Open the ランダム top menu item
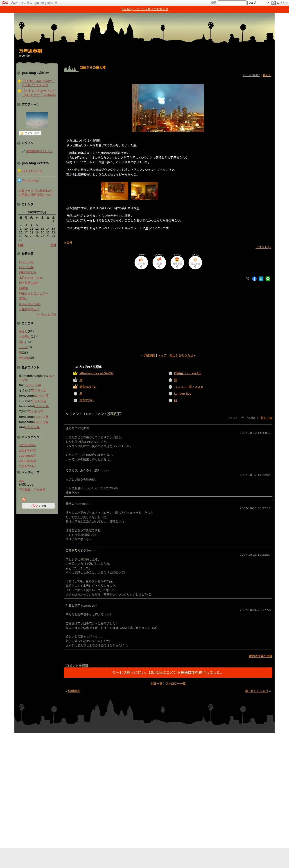 click(x=27, y=3)
